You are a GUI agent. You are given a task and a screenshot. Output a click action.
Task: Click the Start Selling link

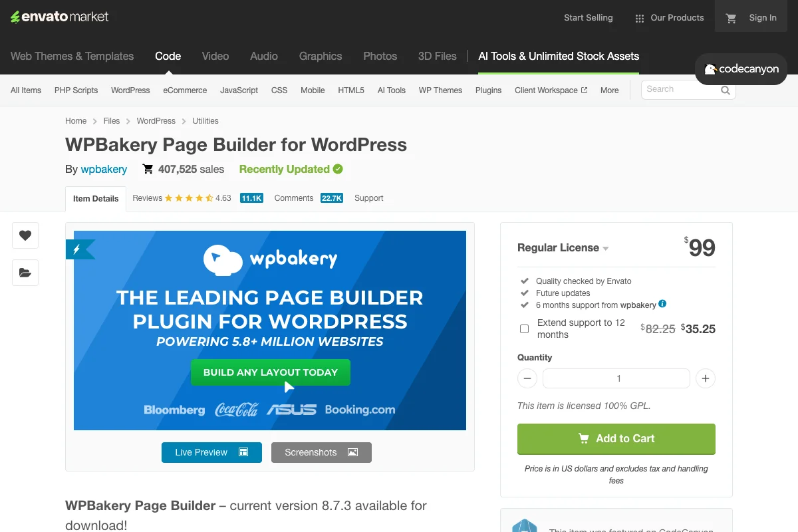pyautogui.click(x=589, y=18)
